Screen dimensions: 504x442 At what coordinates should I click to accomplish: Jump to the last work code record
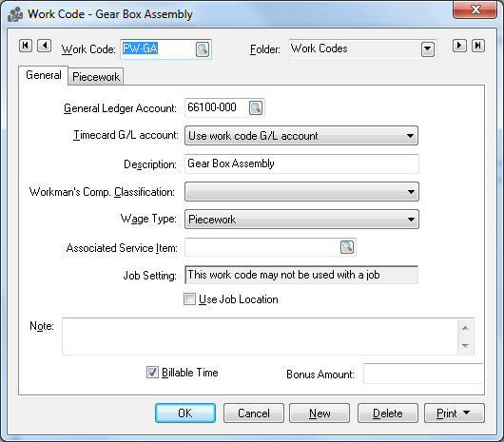pos(478,46)
